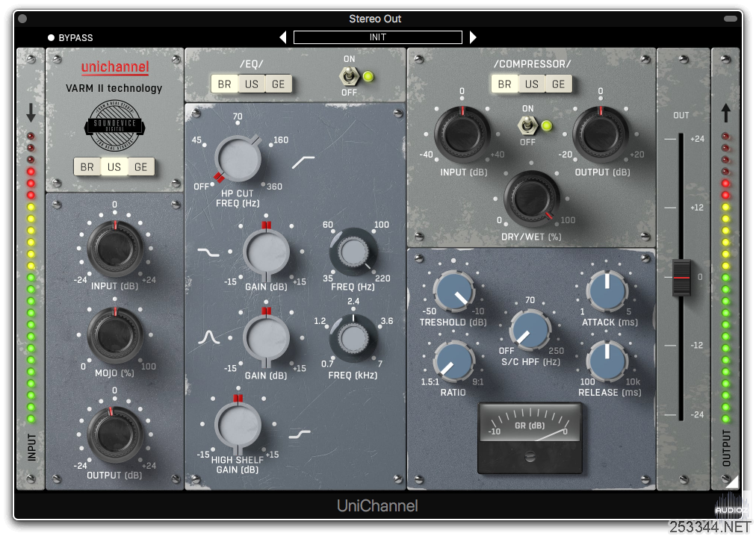This screenshot has height=536, width=756.
Task: Click the +24 mark on OUT fader
Action: point(697,139)
